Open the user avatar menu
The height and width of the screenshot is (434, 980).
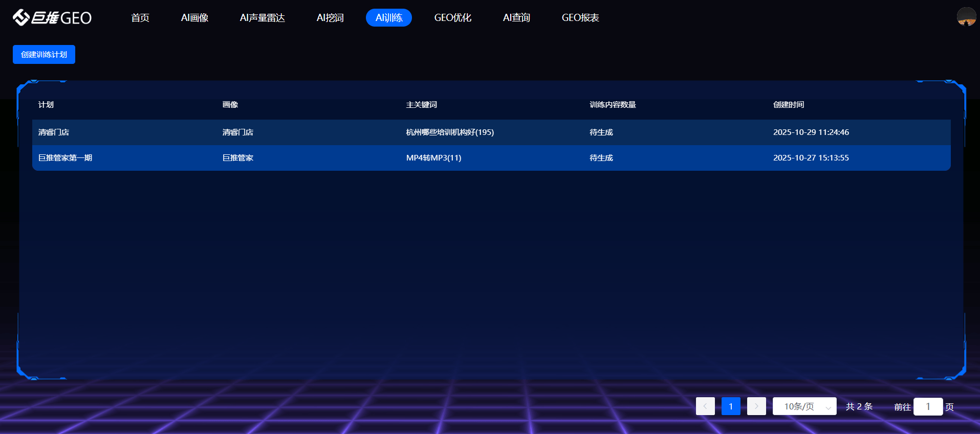point(966,17)
